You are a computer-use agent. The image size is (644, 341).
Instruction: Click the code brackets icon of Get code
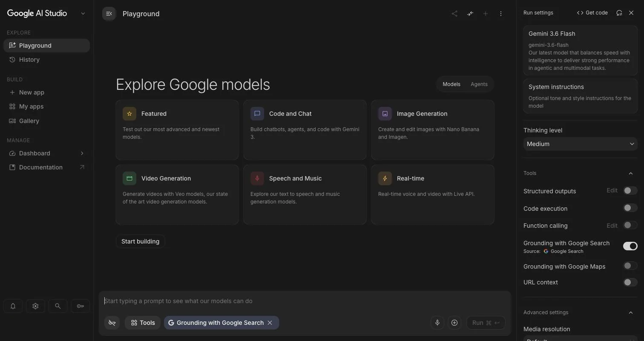coord(580,13)
